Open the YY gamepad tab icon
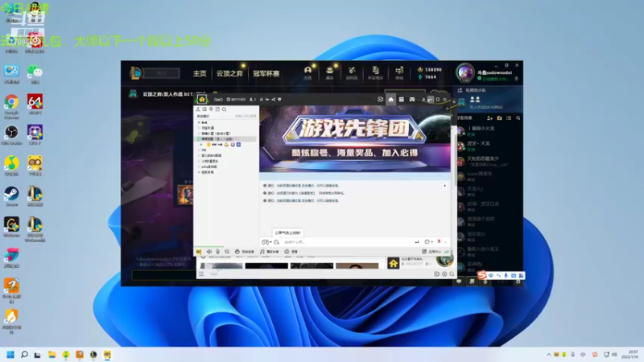The width and height of the screenshot is (644, 362). 412,99
